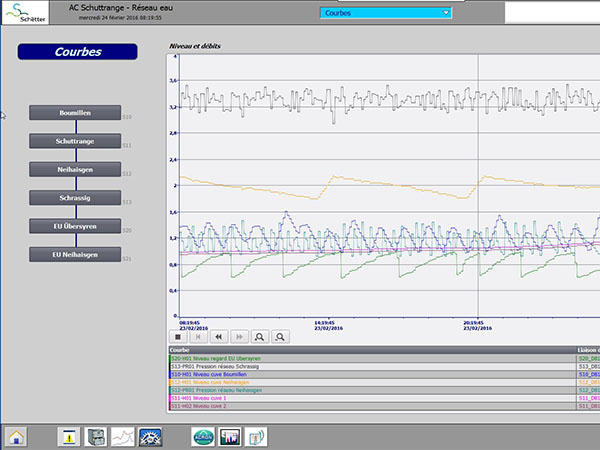Go to the home screen icon

click(16, 437)
